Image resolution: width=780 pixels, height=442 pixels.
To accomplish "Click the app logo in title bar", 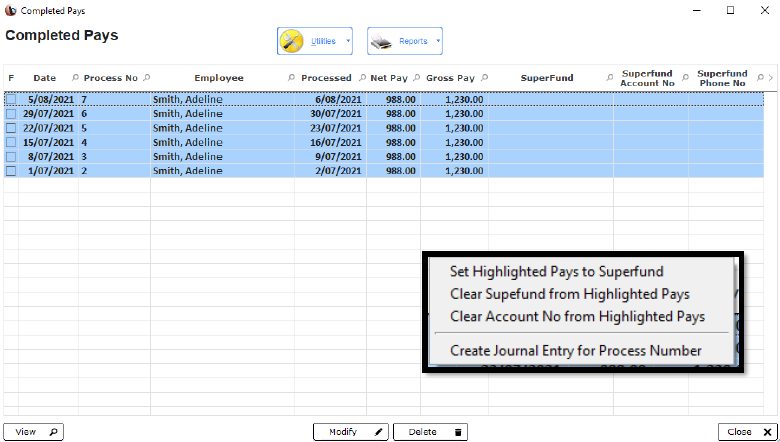I will (x=10, y=10).
